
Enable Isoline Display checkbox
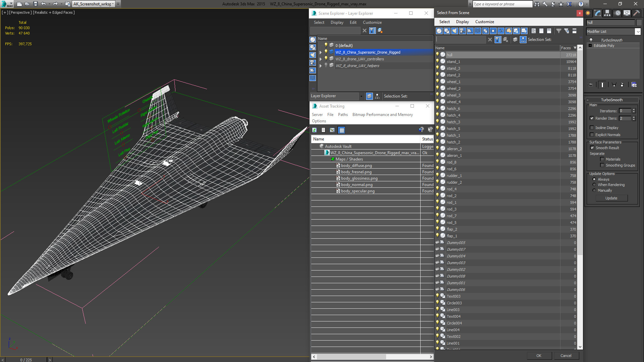pyautogui.click(x=592, y=128)
